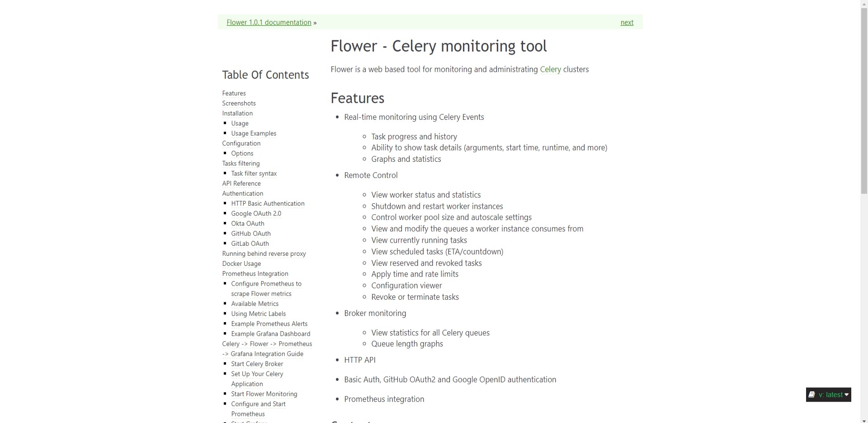868x423 pixels.
Task: Follow the Celery hyperlink in the intro
Action: click(550, 70)
